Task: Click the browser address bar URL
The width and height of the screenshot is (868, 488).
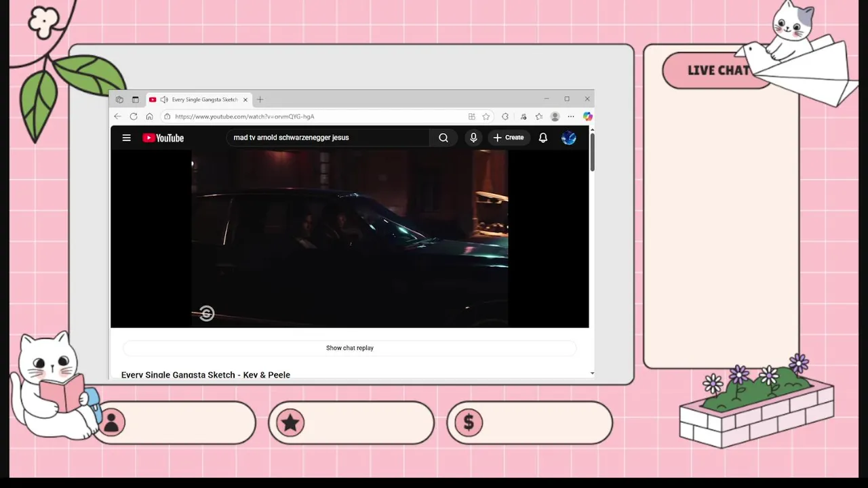Action: click(x=245, y=117)
